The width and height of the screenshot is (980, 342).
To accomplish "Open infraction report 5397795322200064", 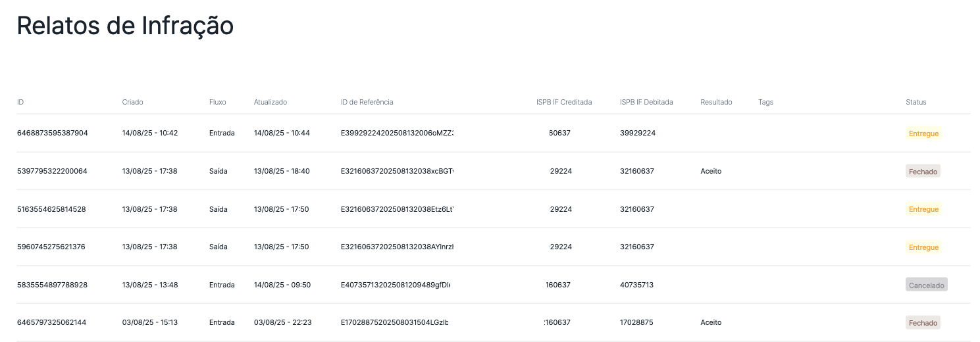I will tap(52, 171).
